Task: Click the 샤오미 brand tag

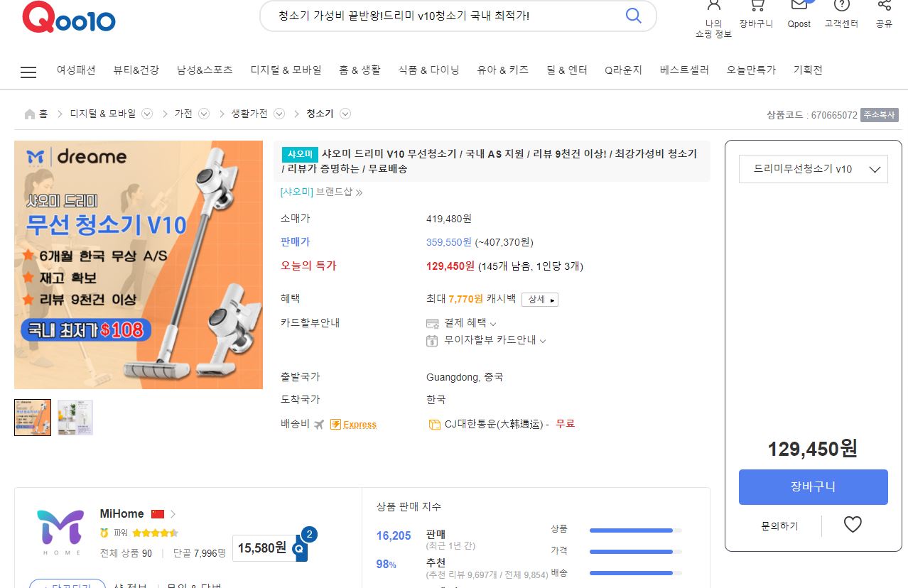Action: pyautogui.click(x=299, y=154)
